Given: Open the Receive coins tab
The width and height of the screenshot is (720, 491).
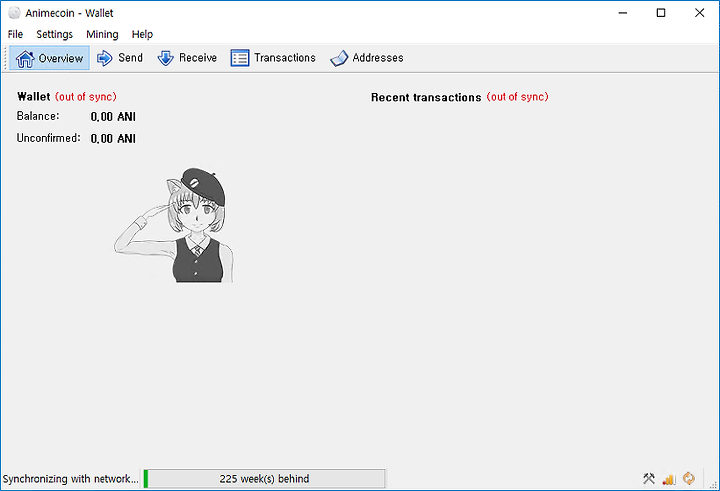Looking at the screenshot, I should pos(187,58).
